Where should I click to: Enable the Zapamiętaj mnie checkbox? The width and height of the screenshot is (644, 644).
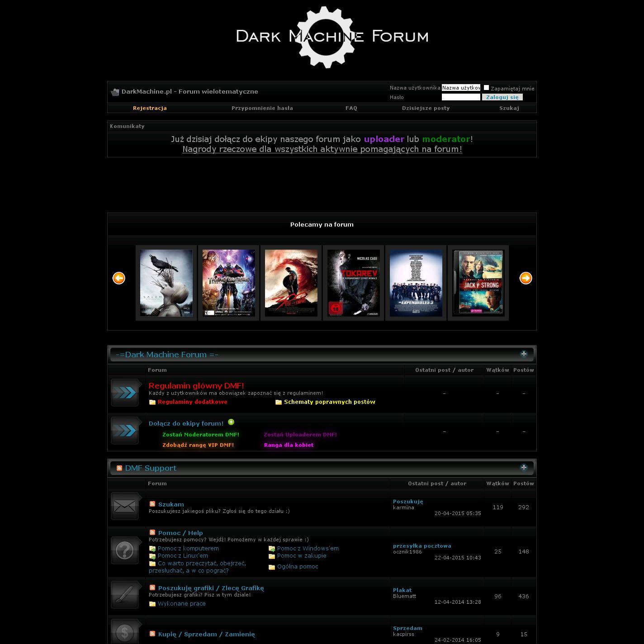point(486,88)
